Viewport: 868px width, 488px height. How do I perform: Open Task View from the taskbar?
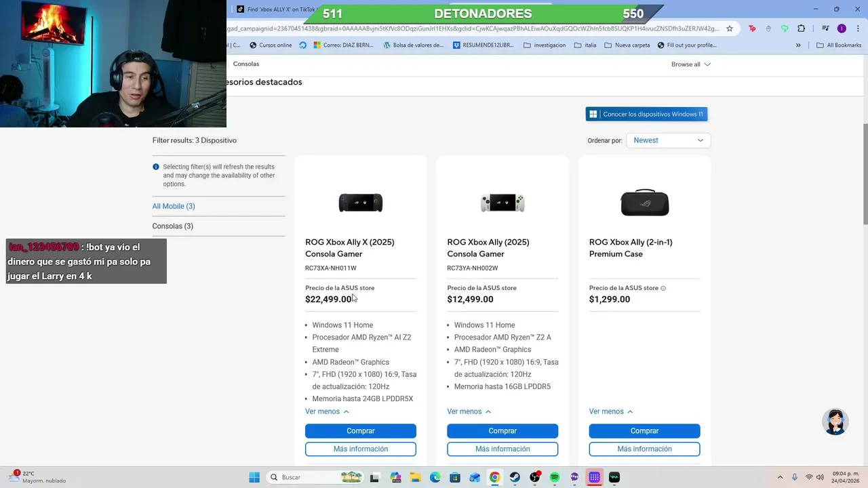[374, 477]
